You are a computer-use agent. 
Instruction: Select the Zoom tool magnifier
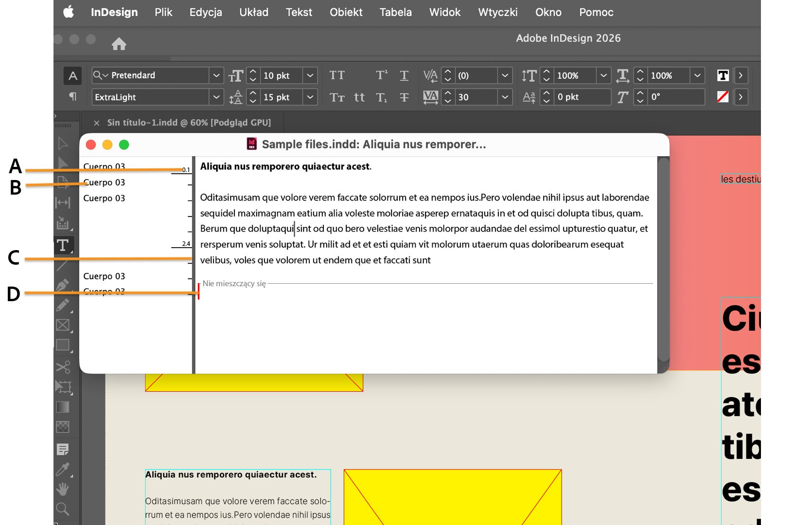tap(63, 509)
